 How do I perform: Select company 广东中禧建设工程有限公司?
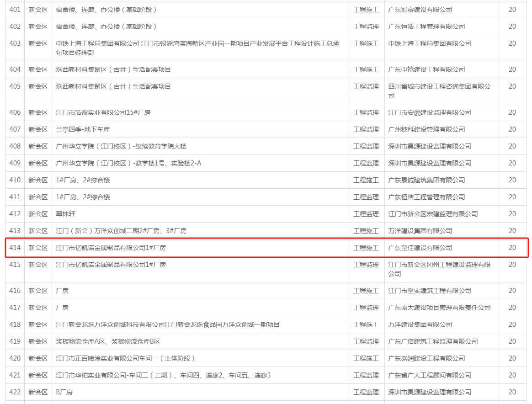[x=426, y=69]
